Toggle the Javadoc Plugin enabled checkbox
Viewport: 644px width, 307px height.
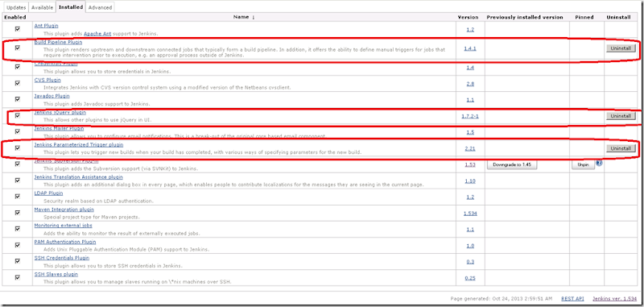[x=17, y=99]
